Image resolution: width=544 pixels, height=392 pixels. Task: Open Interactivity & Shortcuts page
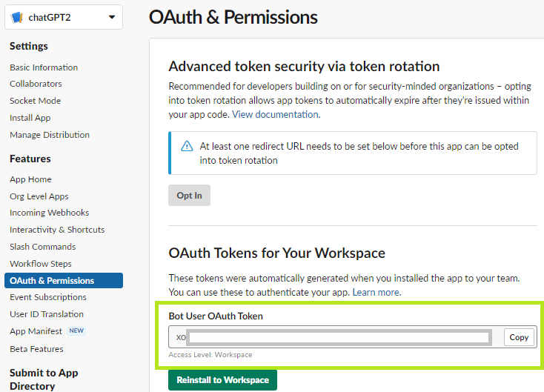coord(57,230)
